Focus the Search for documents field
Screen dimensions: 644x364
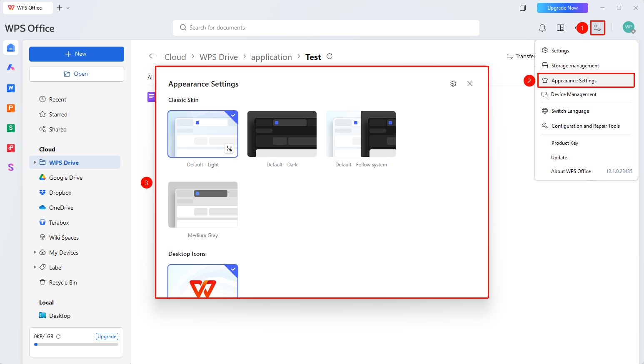326,28
